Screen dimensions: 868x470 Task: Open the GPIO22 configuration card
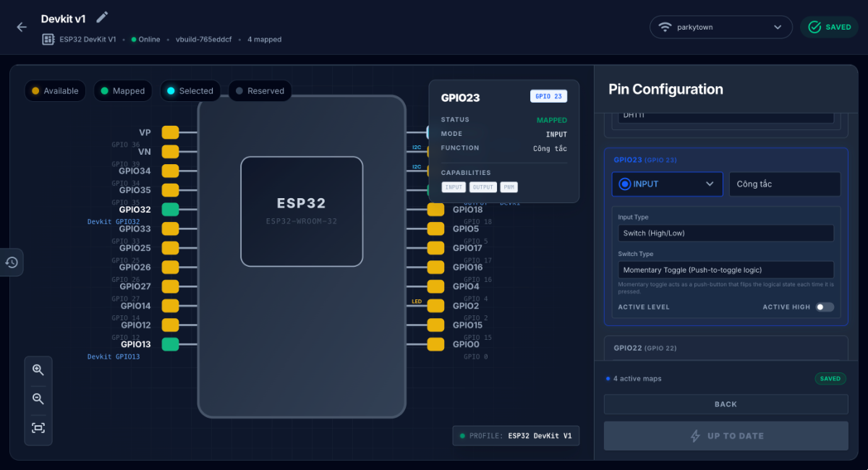726,348
